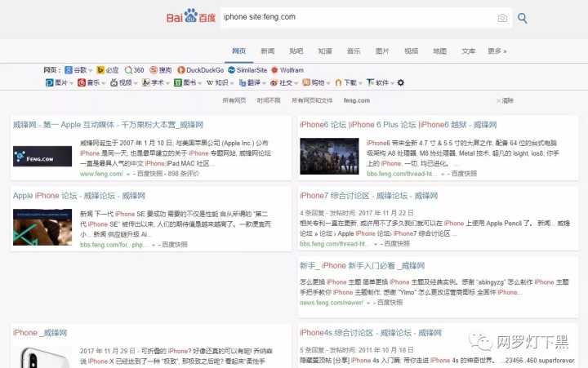The image size is (588, 368).
Task: Open the 新闻 tab
Action: click(268, 51)
